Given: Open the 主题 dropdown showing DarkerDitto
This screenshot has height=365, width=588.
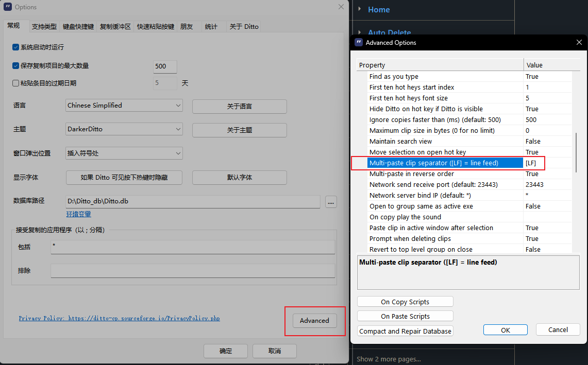Looking at the screenshot, I should click(124, 129).
